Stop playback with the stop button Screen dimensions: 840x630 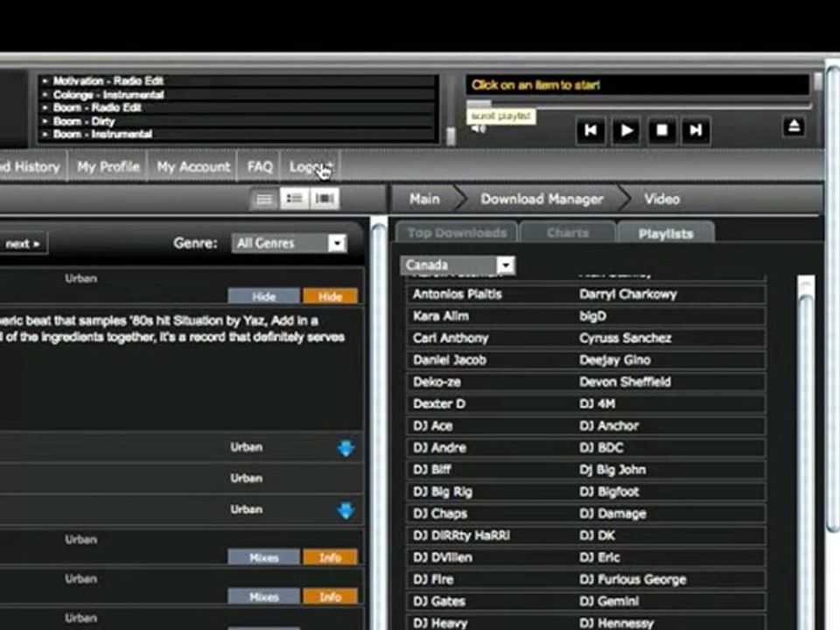coord(661,130)
